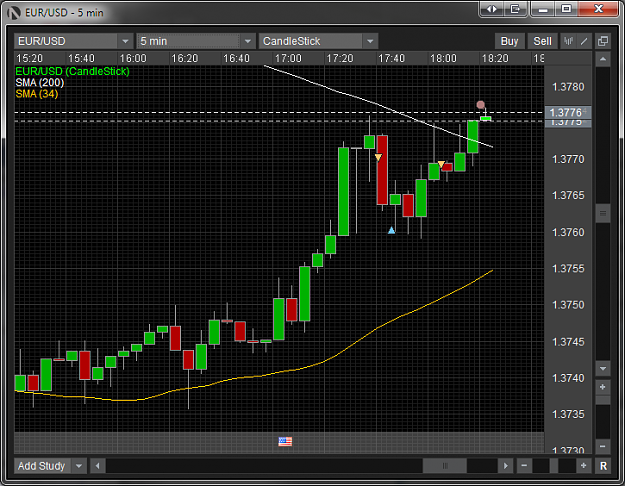This screenshot has width=625, height=486.
Task: Click the pop-out window icon in title bar
Action: pos(515,9)
